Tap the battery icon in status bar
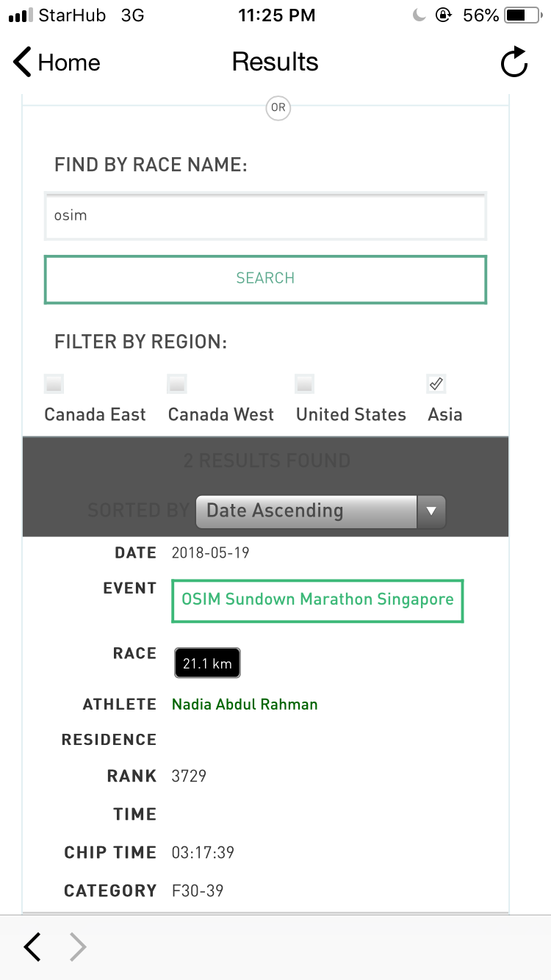The image size is (551, 980). [x=525, y=15]
